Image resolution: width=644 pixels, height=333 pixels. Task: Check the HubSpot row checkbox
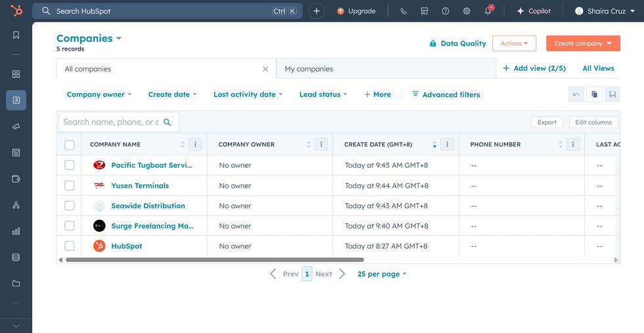coord(70,246)
